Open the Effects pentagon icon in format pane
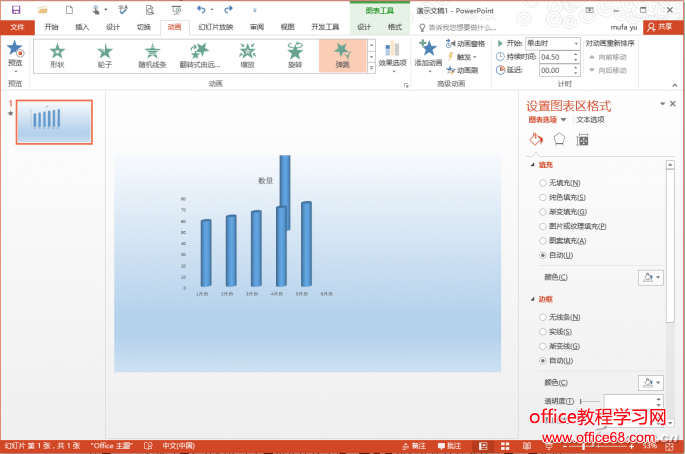This screenshot has width=685, height=454. (x=559, y=139)
